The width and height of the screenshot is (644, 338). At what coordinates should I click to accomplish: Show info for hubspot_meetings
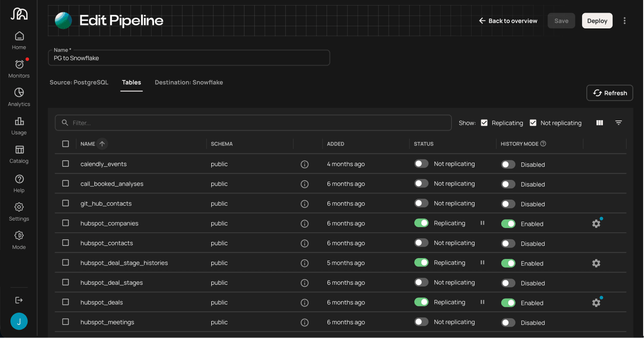pos(305,322)
